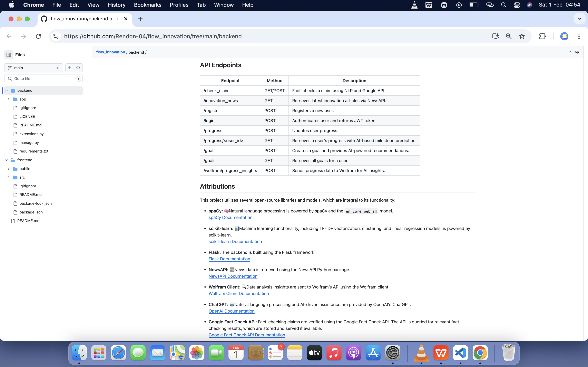588x367 pixels.
Task: Reload the page
Action: (x=38, y=36)
